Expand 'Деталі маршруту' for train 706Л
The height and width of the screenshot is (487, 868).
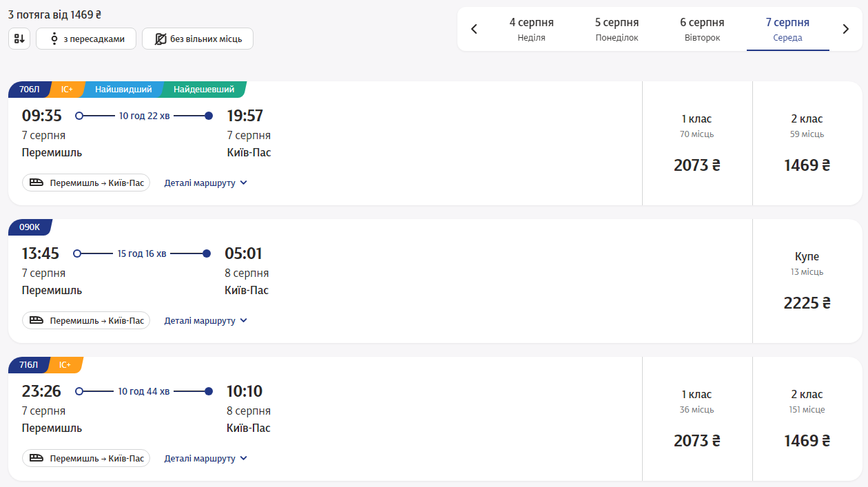tap(205, 183)
